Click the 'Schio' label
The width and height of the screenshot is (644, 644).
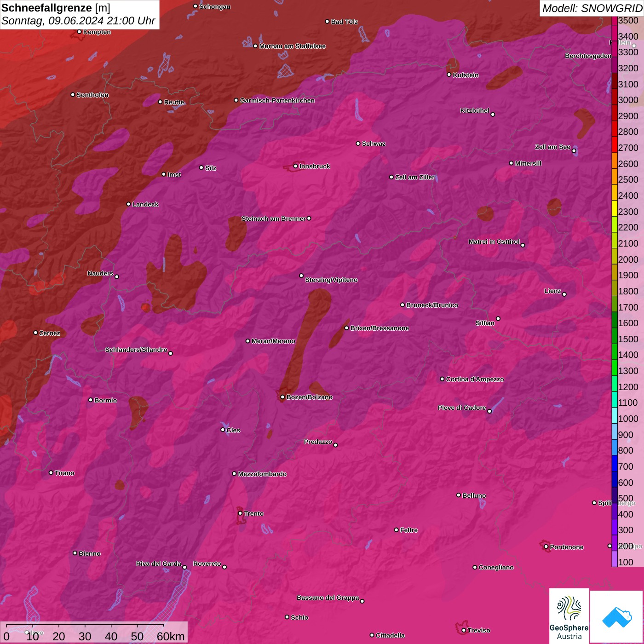point(299,617)
